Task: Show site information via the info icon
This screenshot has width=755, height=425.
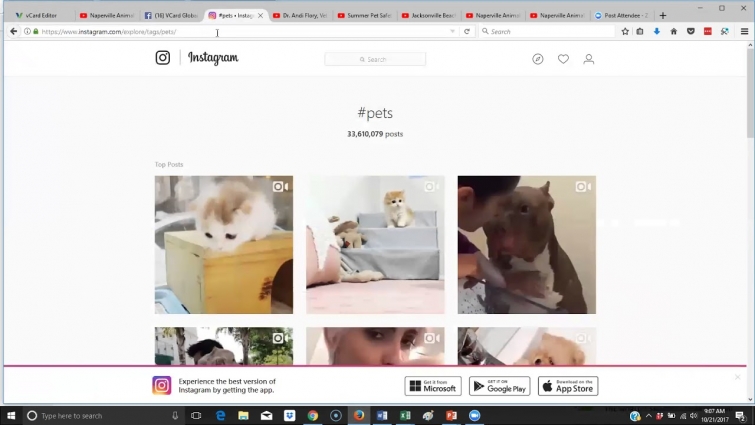Action: click(27, 31)
